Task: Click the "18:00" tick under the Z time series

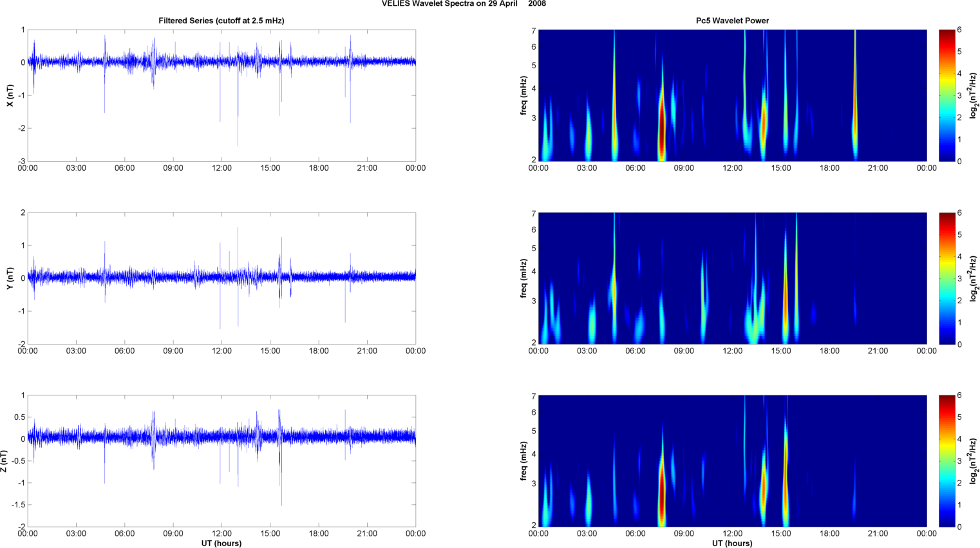Action: click(x=319, y=533)
